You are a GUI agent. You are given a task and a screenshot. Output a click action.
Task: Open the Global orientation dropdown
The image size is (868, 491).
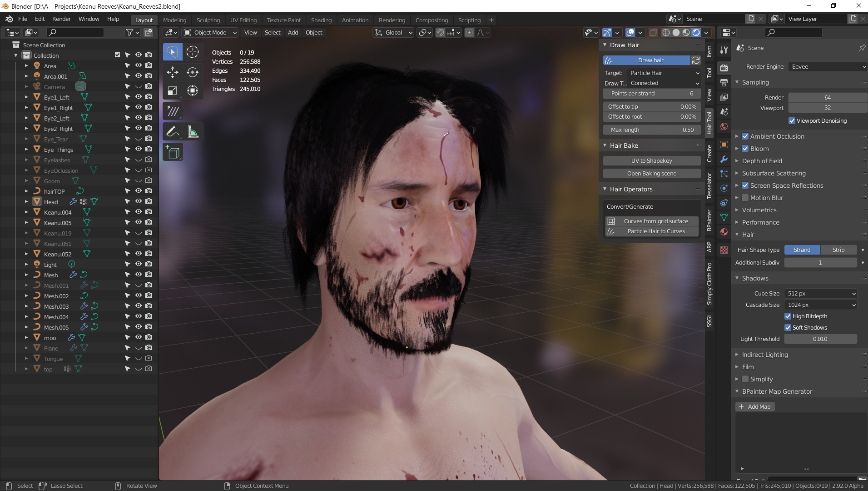click(393, 32)
